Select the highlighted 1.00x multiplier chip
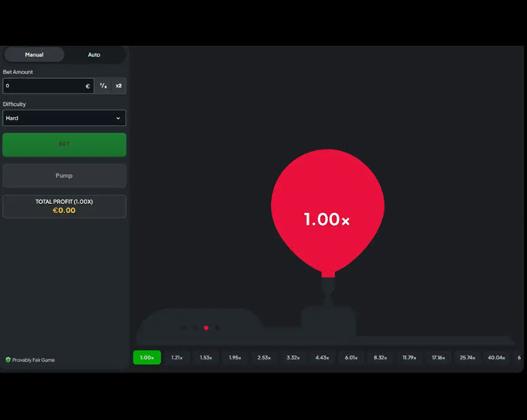Viewport: 527px width, 420px height. [x=147, y=358]
